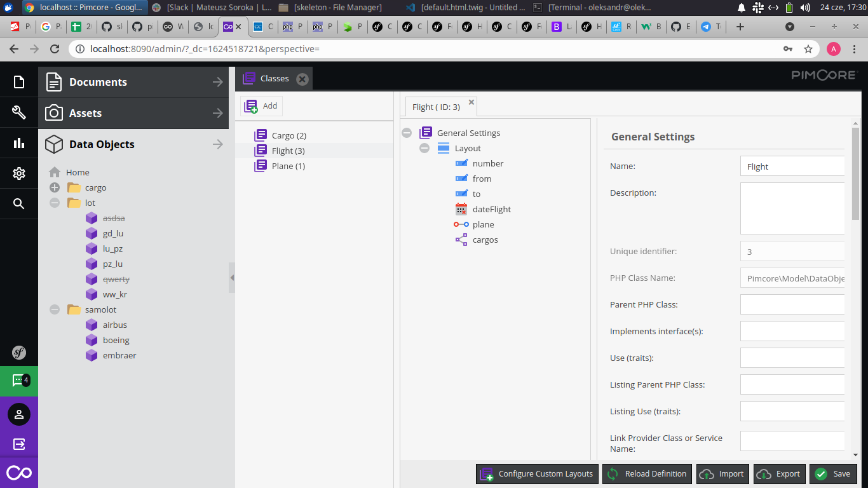868x488 pixels.
Task: Collapse the lot folder in object tree
Action: [x=55, y=203]
